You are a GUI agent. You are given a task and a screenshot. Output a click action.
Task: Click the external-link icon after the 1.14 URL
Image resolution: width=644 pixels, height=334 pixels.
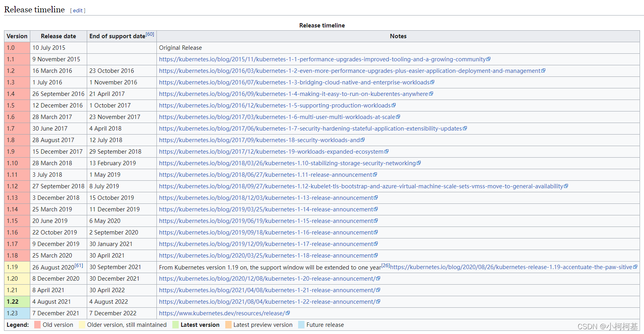[376, 209]
